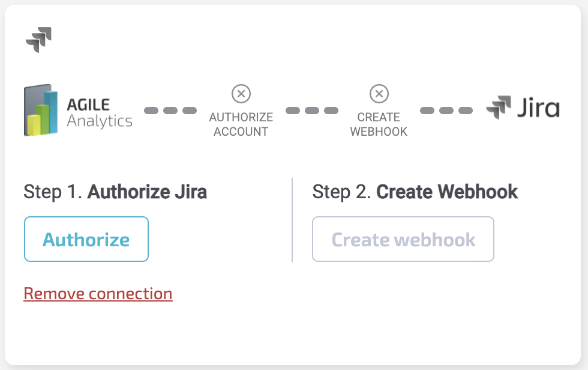Click the bold "Authorize Jira" heading text
Image resolution: width=588 pixels, height=370 pixels.
coord(147,192)
